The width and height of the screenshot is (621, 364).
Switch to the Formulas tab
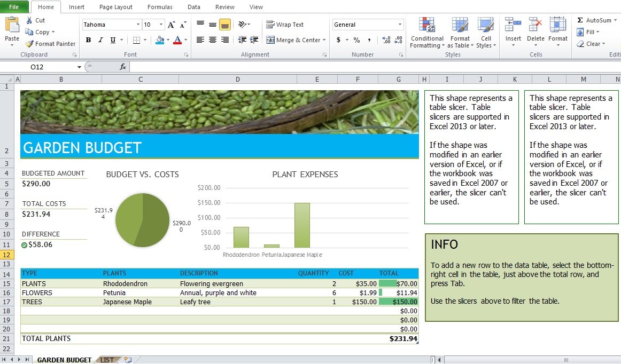point(160,7)
